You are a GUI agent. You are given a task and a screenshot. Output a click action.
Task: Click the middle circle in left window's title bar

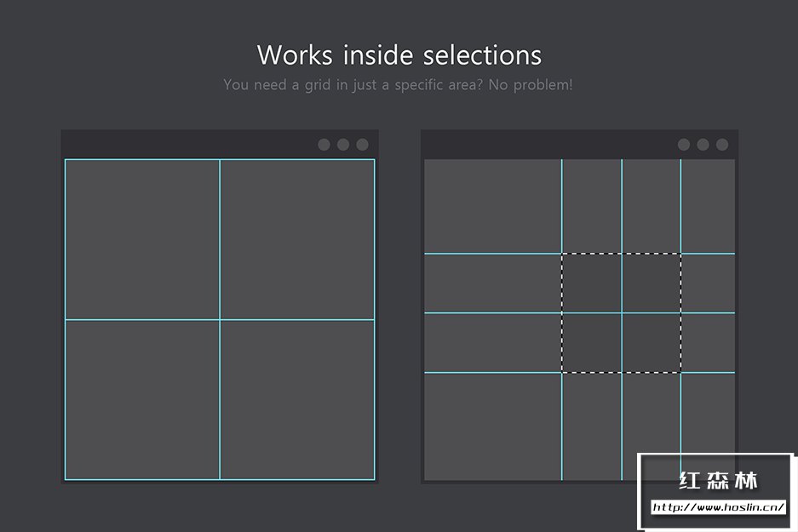click(x=343, y=145)
